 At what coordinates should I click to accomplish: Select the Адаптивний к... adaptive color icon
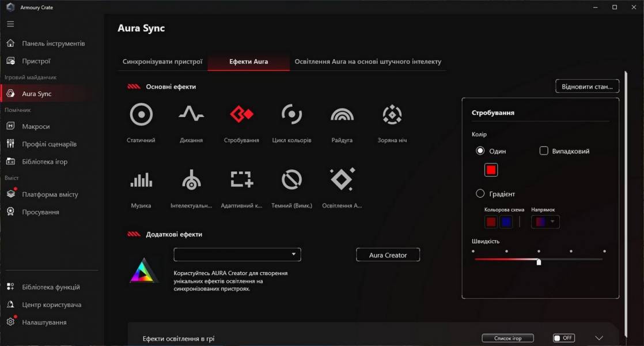point(241,179)
